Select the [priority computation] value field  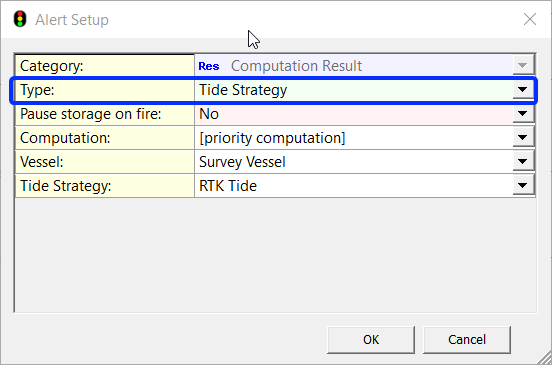[353, 138]
